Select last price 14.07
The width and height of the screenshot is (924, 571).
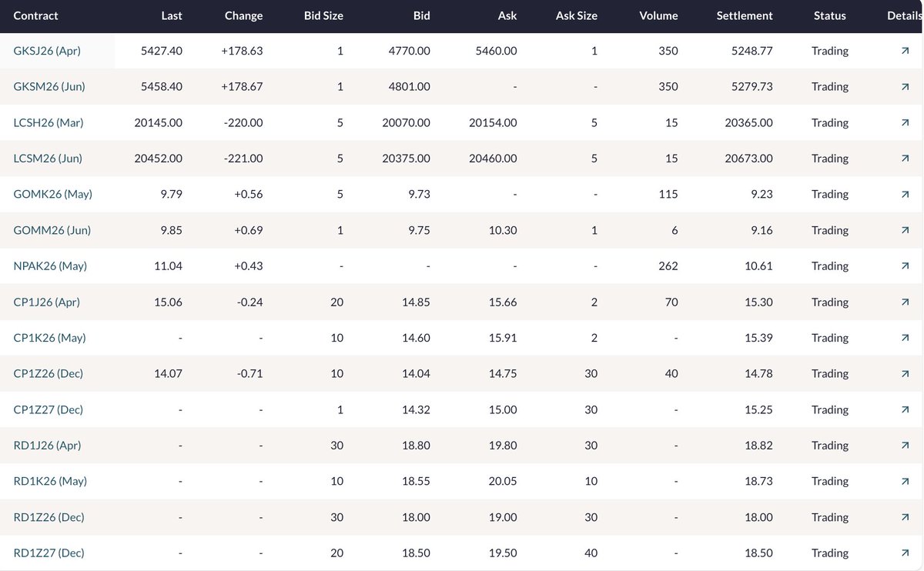pyautogui.click(x=169, y=373)
